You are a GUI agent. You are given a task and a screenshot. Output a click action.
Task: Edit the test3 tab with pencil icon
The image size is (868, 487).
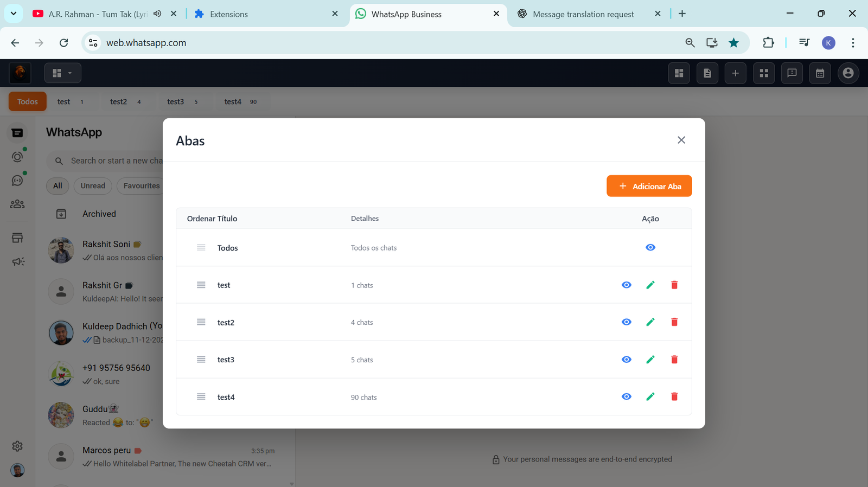click(x=650, y=360)
